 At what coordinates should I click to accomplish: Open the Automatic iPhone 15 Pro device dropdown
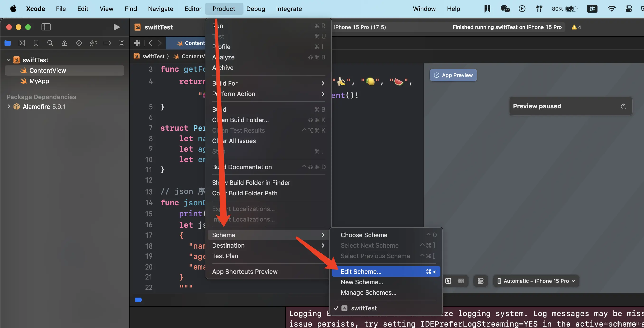(x=536, y=281)
